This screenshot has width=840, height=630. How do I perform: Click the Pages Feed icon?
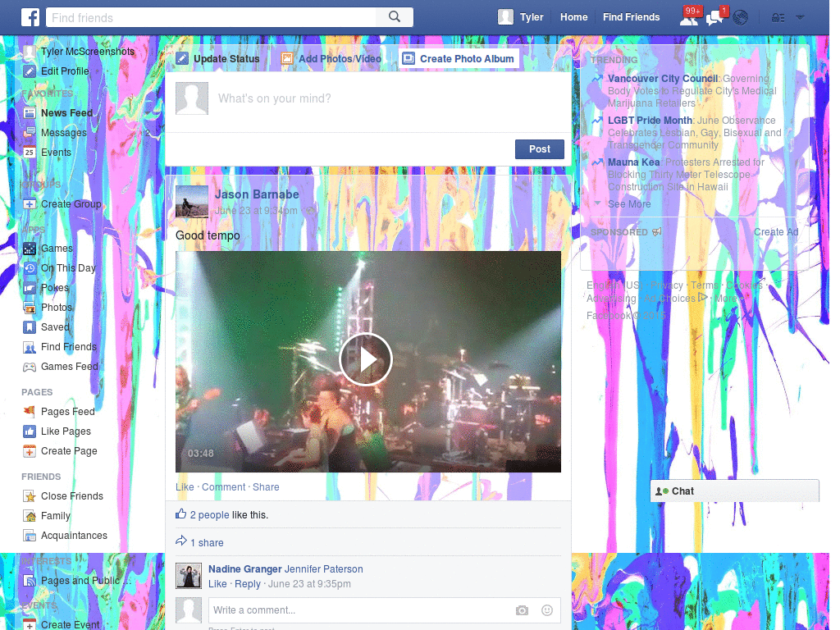pos(30,412)
